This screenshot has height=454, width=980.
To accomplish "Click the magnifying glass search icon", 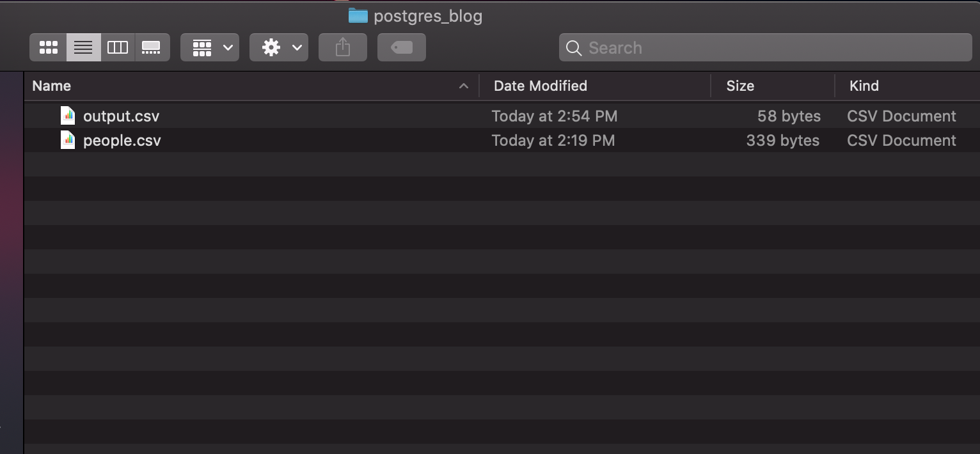I will (574, 48).
